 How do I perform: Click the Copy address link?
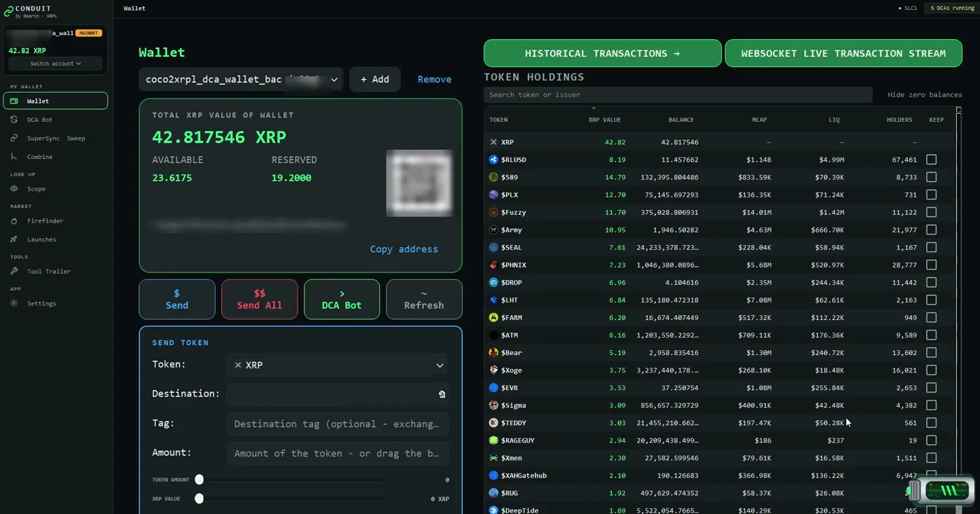[404, 249]
